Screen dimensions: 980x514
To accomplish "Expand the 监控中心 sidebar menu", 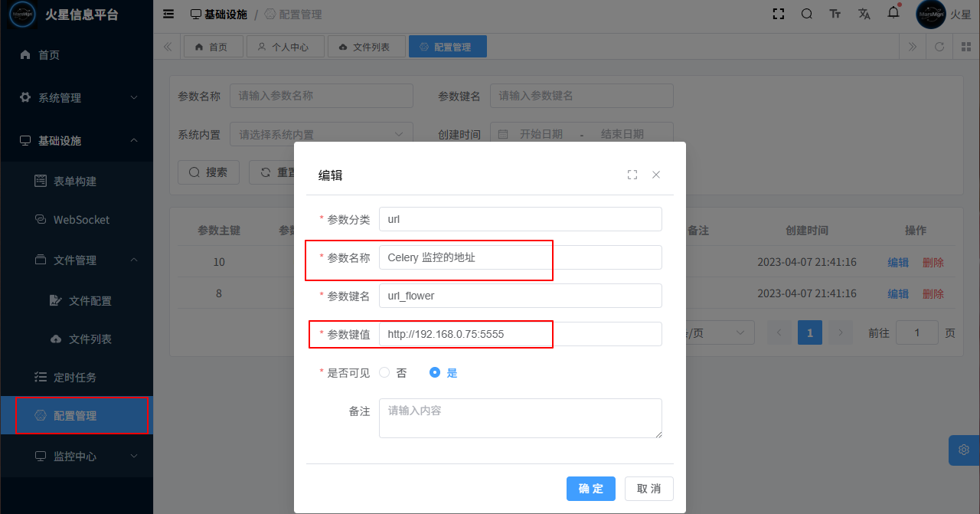I will coord(77,457).
